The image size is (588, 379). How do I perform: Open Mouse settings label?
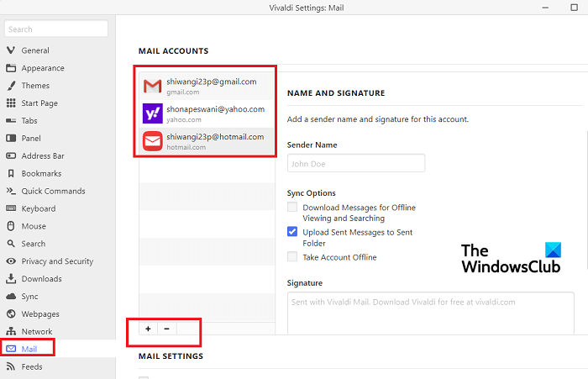click(x=34, y=226)
